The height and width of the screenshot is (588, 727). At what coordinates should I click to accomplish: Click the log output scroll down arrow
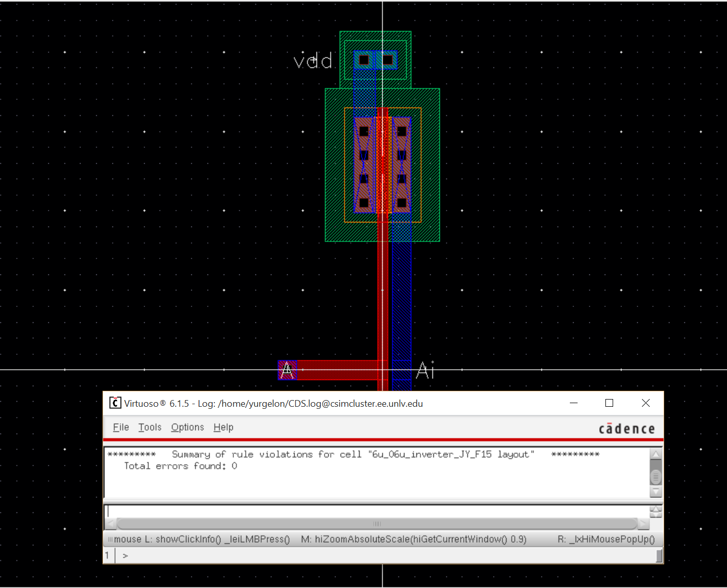pyautogui.click(x=655, y=492)
